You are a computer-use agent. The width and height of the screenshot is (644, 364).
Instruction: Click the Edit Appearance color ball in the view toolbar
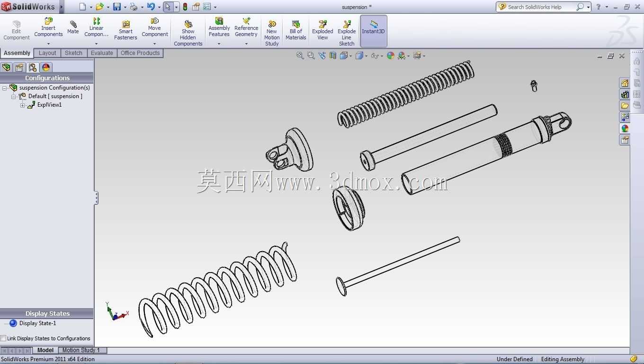(x=391, y=55)
